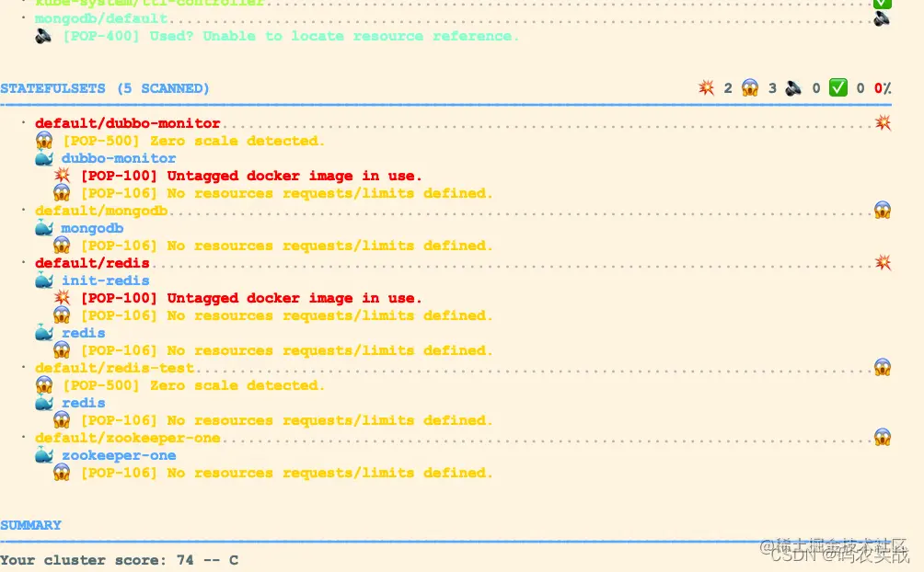The height and width of the screenshot is (572, 924).
Task: Click the speaker icon beside the POP-400 message
Action: 43,37
